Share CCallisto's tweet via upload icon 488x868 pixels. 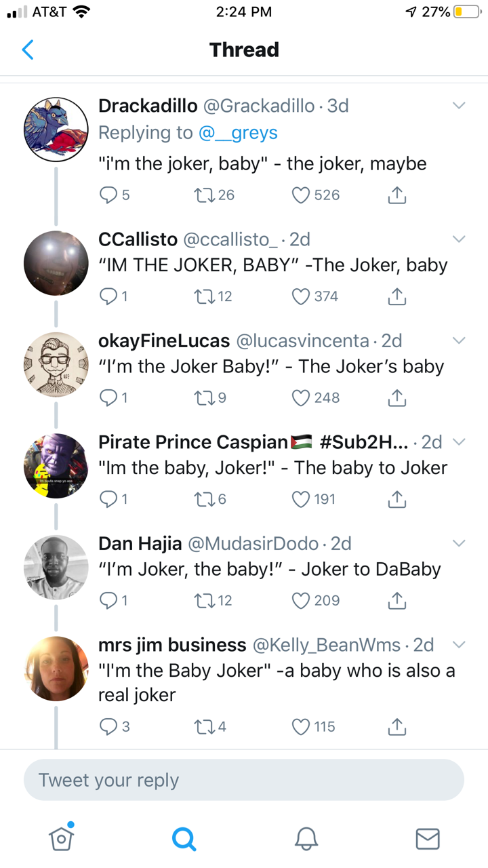[x=397, y=296]
